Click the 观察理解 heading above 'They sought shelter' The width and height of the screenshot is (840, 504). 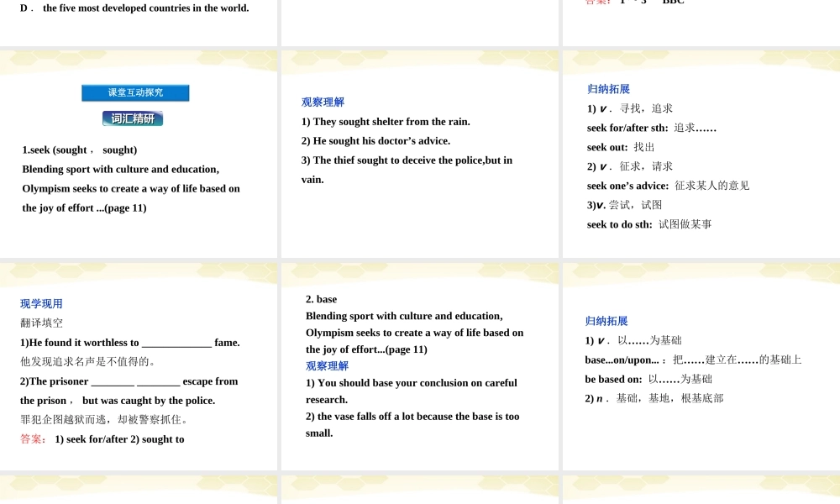(x=323, y=102)
